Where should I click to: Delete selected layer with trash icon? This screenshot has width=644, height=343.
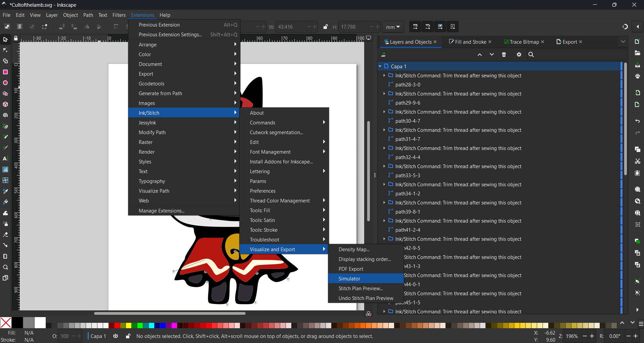coord(504,54)
